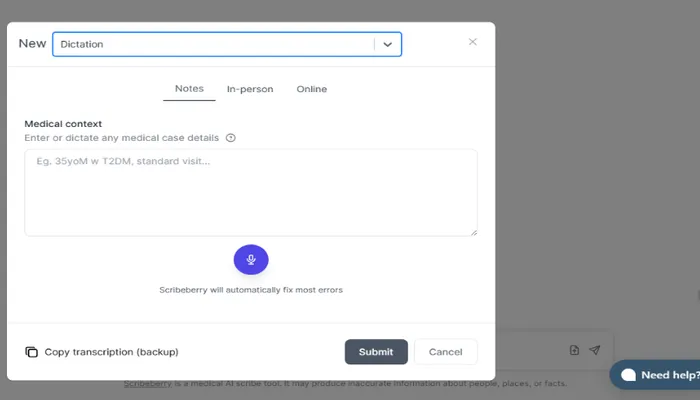Click the Cancel button

445,352
